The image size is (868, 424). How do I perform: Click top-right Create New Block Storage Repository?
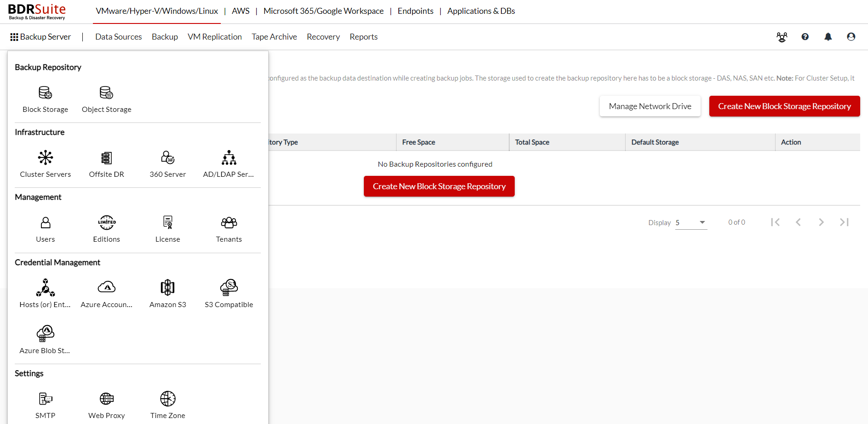coord(784,106)
